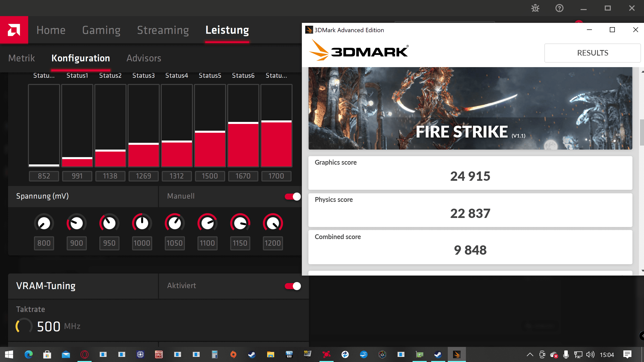Click the 3DMark scrollbar down arrow
The width and height of the screenshot is (644, 362).
point(642,271)
